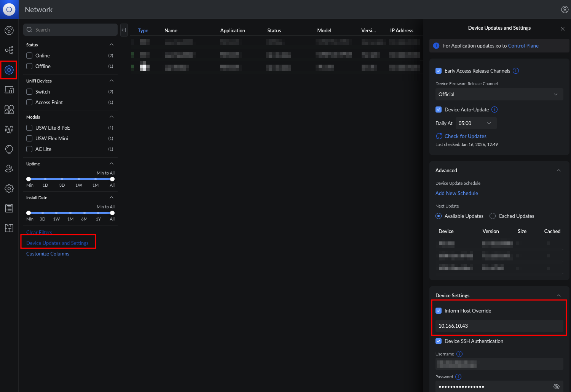The width and height of the screenshot is (571, 392).
Task: Open the UniFi Devices sidebar icon
Action: (9, 70)
